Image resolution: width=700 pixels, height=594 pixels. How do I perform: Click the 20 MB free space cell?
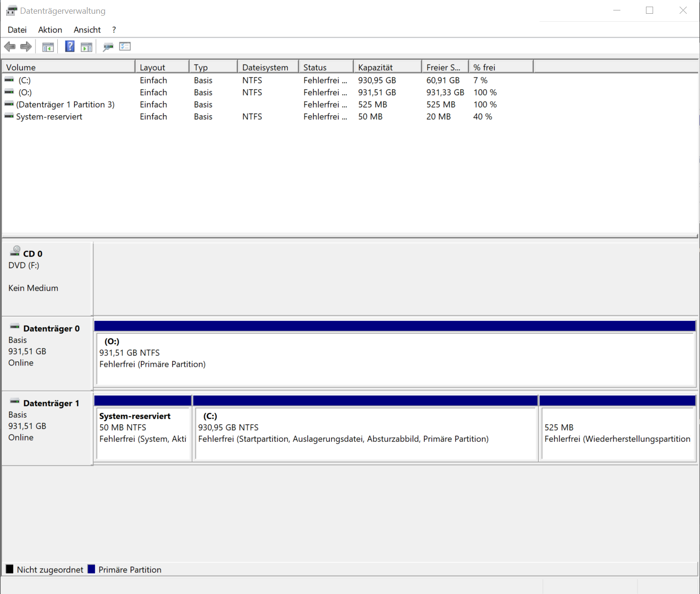[439, 117]
